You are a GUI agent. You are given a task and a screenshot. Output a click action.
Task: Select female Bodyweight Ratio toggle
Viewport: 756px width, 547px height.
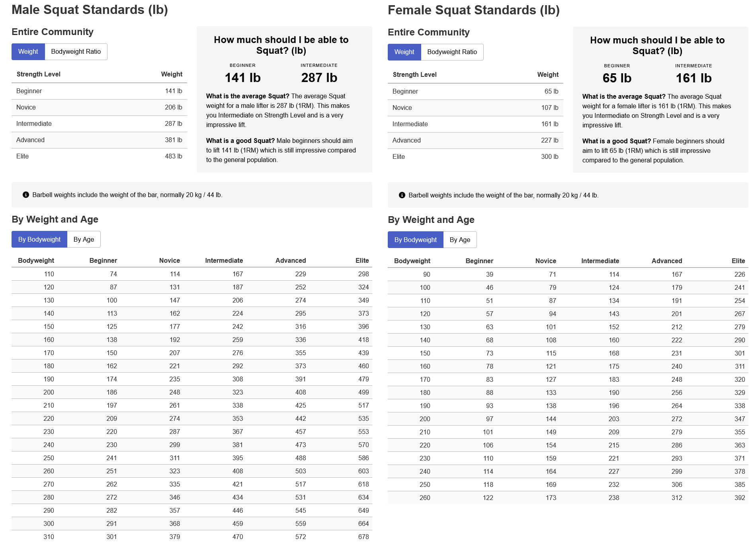point(452,52)
